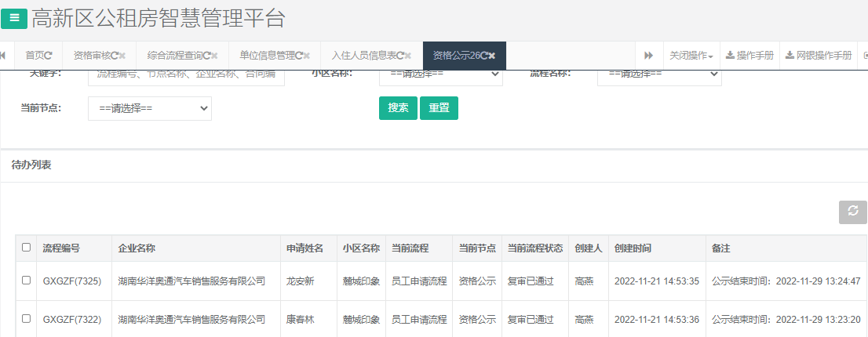This screenshot has height=337, width=868.
Task: Click the 重置 button
Action: [439, 108]
